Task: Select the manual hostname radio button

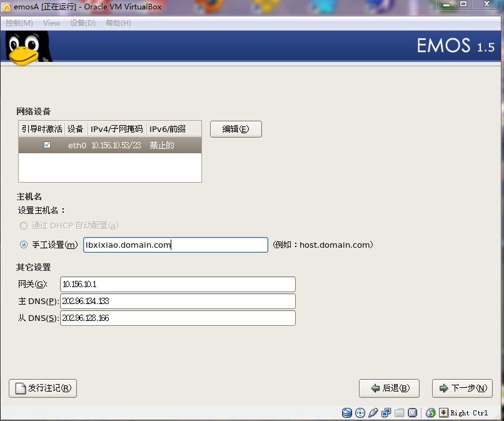Action: 24,245
